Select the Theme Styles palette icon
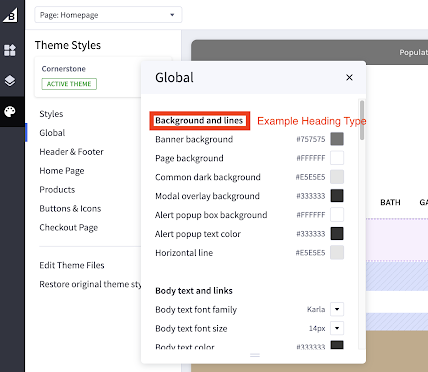 (x=10, y=112)
